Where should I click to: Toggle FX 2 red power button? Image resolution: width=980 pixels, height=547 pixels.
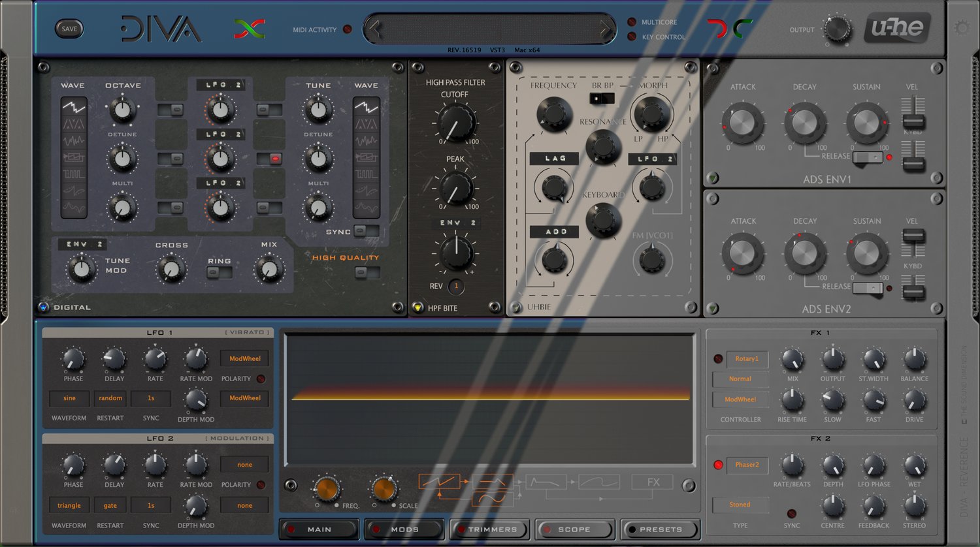pos(718,465)
